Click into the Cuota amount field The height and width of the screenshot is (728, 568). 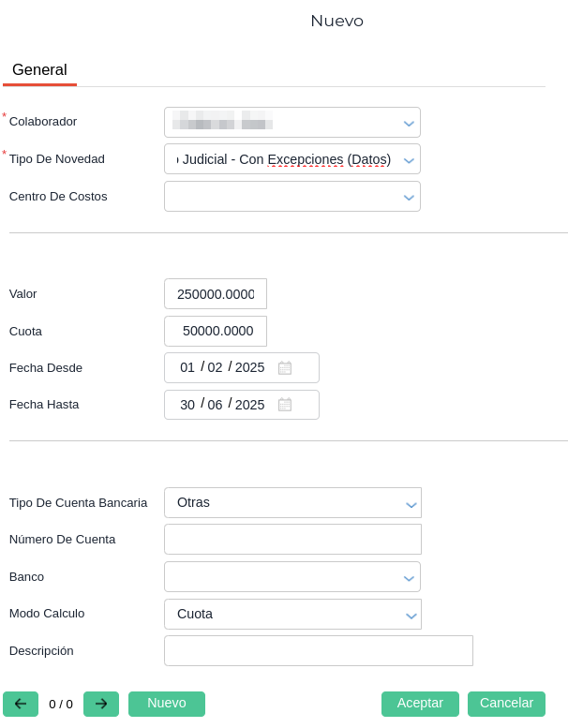point(216,331)
